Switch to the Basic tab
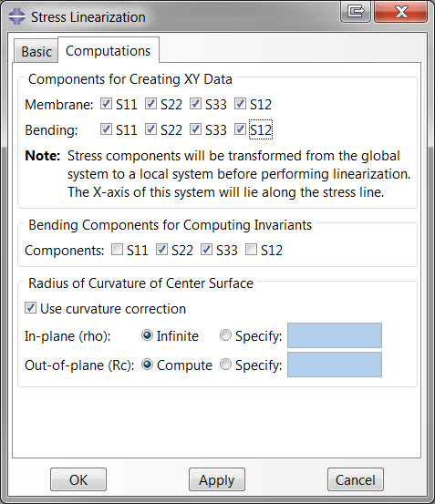Viewport: 435px width, 504px height. [x=36, y=51]
